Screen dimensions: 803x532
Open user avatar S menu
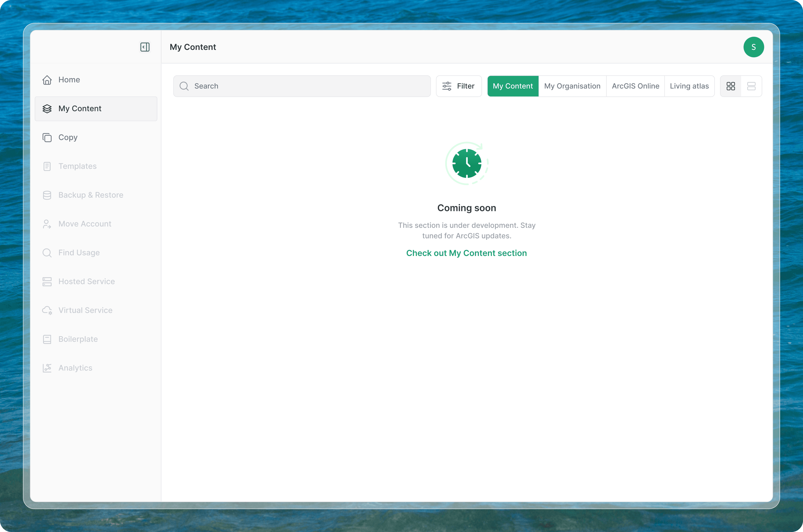point(754,47)
